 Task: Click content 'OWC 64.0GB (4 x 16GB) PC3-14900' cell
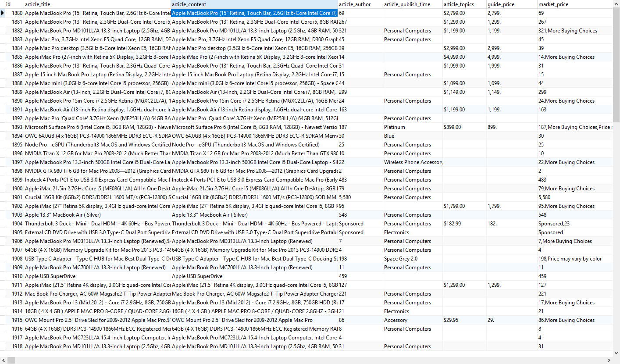254,136
